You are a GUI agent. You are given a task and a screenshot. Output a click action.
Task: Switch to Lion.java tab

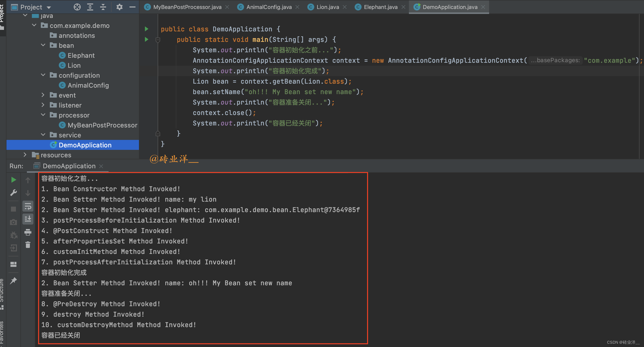[327, 7]
